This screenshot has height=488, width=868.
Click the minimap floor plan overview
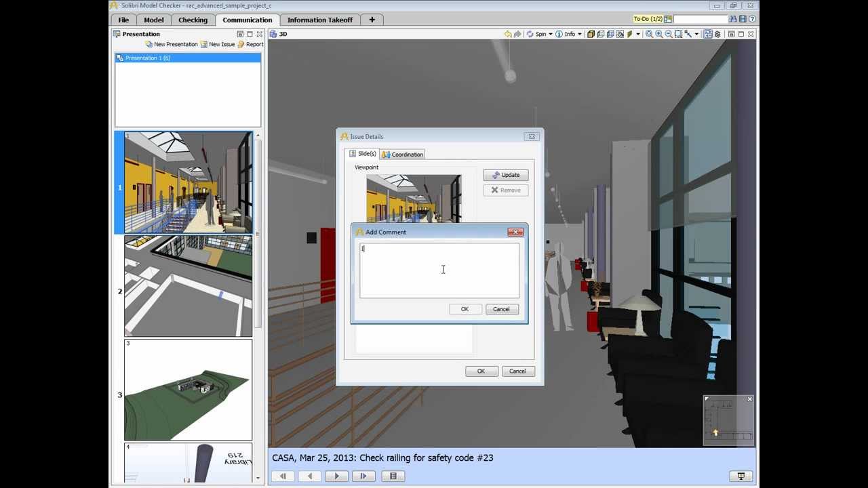click(x=729, y=421)
